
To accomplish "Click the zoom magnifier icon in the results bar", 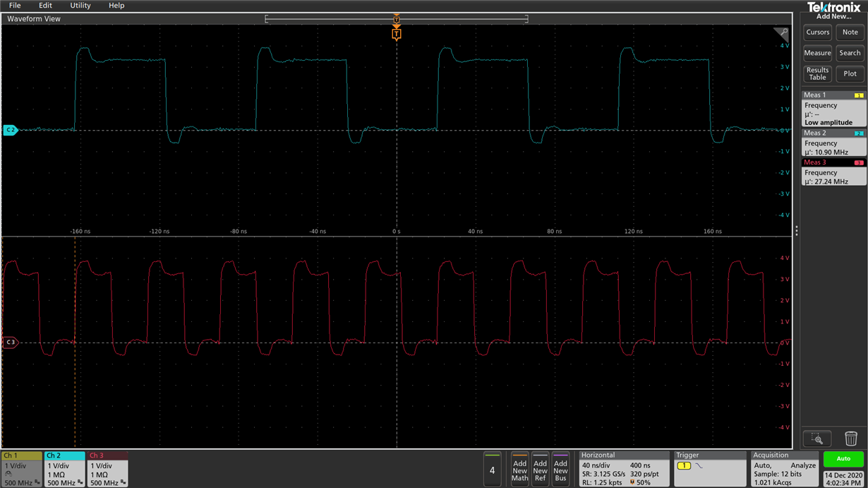I will tap(817, 439).
